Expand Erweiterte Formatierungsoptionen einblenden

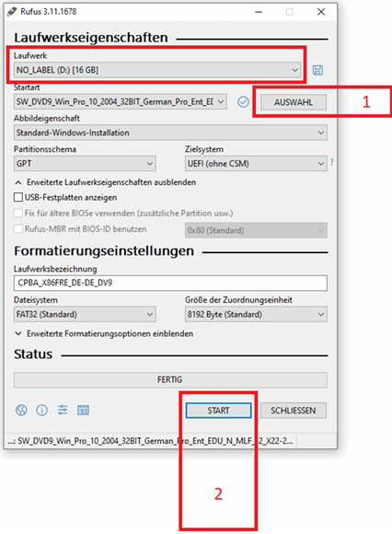[104, 333]
